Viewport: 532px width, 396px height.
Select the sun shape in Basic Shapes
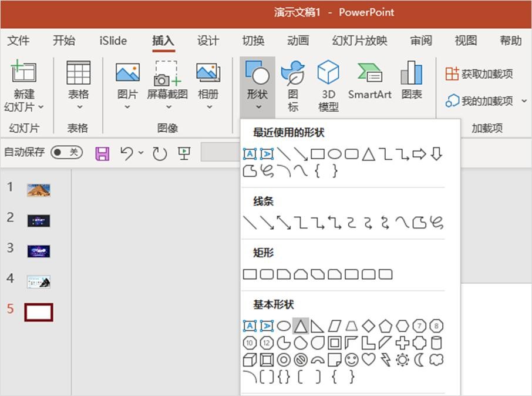(402, 360)
